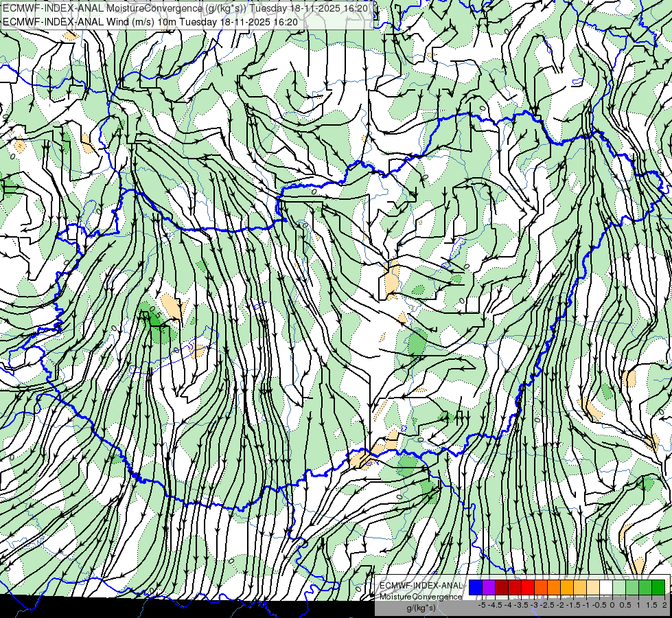Click the orange swatch between -2.5 and -2

[554, 588]
